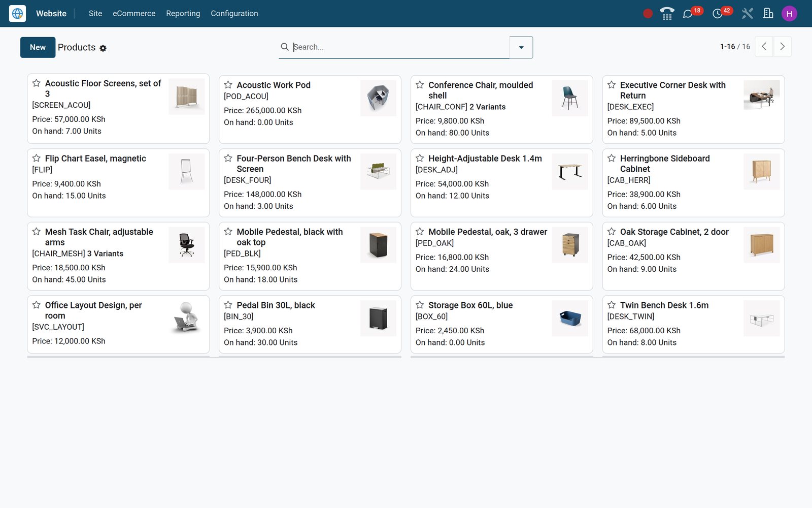Image resolution: width=812 pixels, height=508 pixels.
Task: Open the company switcher building icon
Action: 768,14
